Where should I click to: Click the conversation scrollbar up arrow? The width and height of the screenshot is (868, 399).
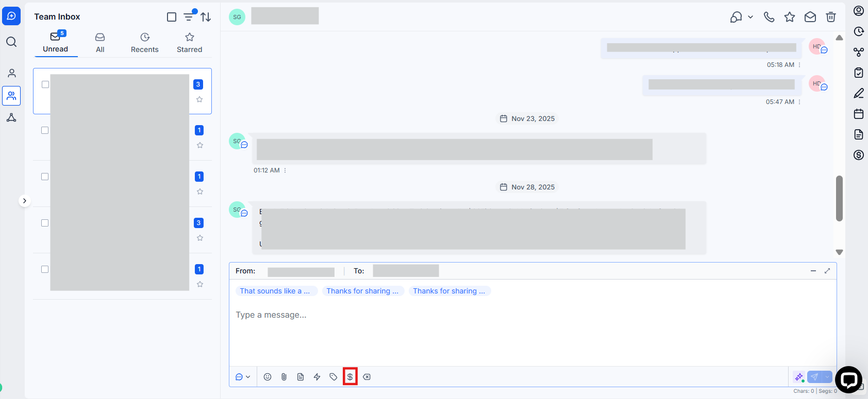coord(839,38)
